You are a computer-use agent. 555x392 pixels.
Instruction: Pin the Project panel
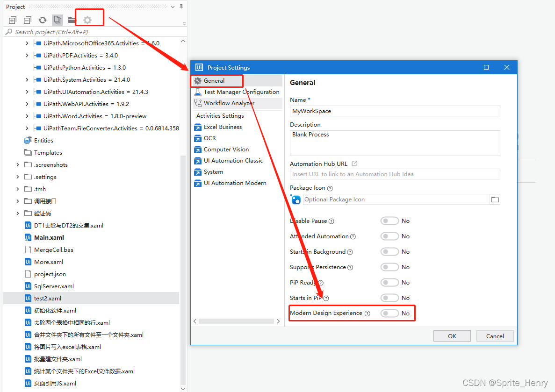[181, 7]
